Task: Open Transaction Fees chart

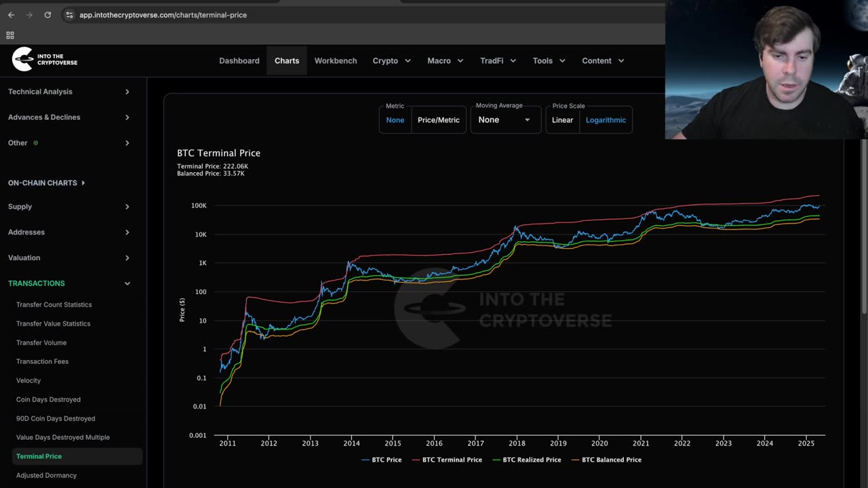Action: 42,362
